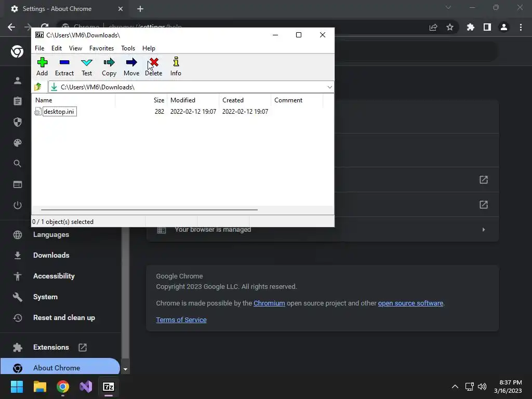Viewport: 532px width, 399px height.
Task: Choose the Copy tool in 7-Zip
Action: (x=109, y=67)
